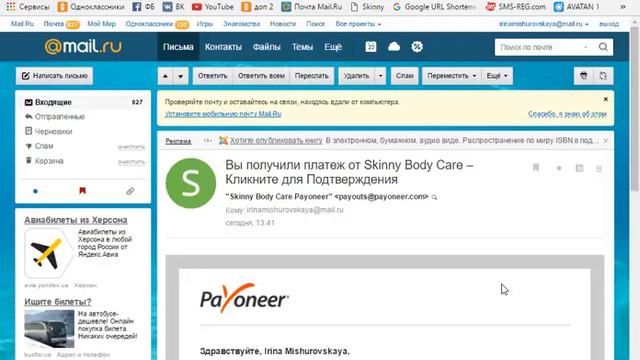Click Ответить всем button
The image size is (640, 360).
(x=261, y=76)
